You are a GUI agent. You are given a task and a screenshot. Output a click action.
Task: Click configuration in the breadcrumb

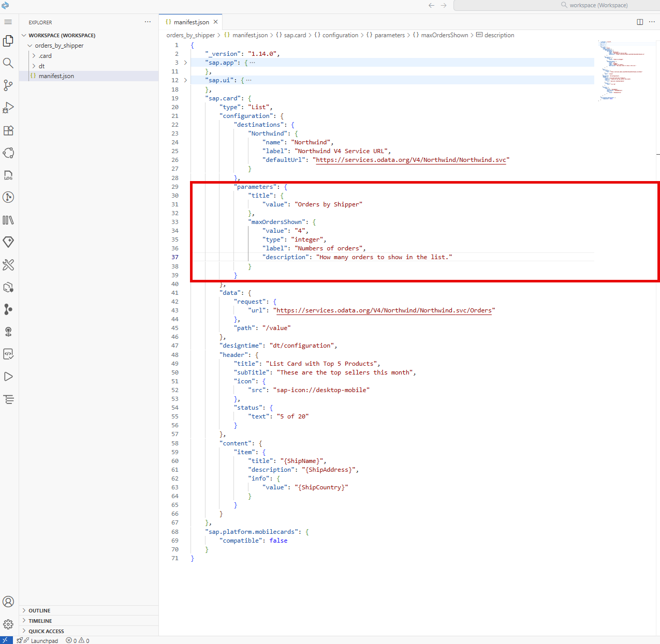pos(340,35)
